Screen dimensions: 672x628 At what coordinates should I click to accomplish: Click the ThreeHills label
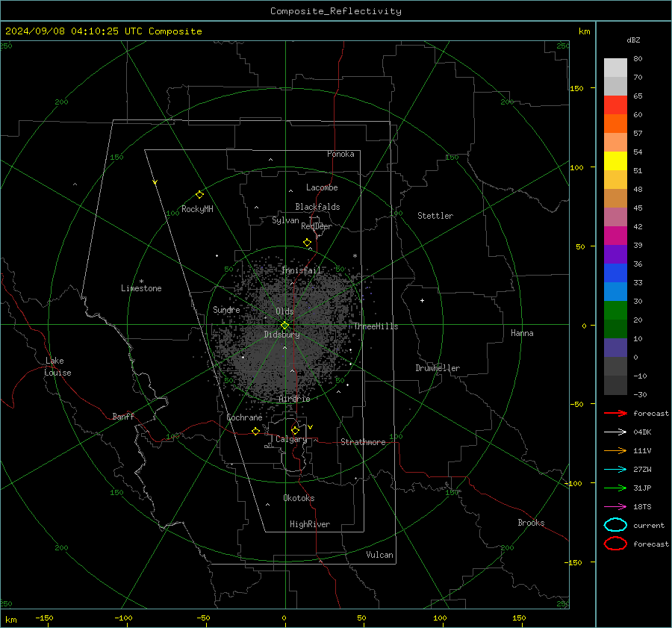[x=376, y=326]
